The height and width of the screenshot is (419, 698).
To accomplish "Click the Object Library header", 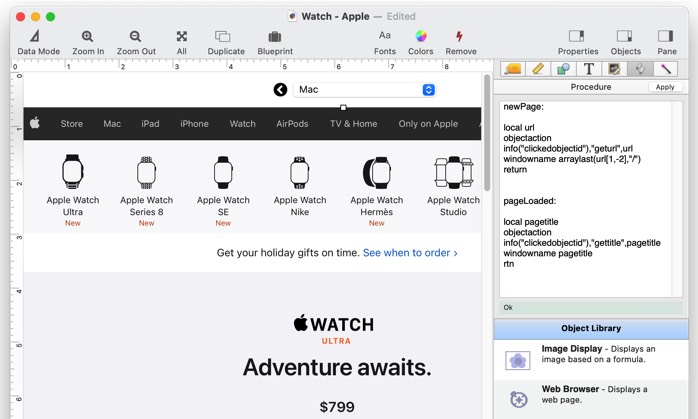I will 591,329.
